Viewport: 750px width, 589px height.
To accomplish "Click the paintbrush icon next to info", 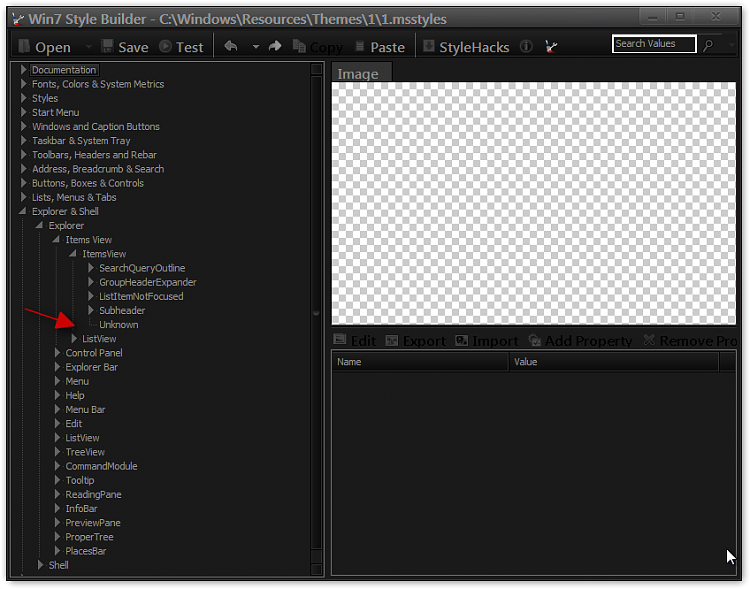I will [x=551, y=46].
